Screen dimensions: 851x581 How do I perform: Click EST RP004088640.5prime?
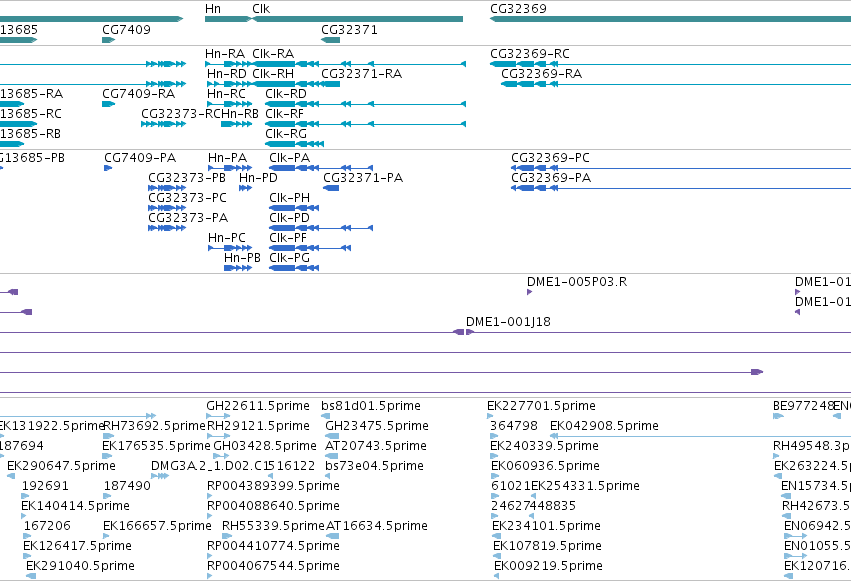pos(274,507)
